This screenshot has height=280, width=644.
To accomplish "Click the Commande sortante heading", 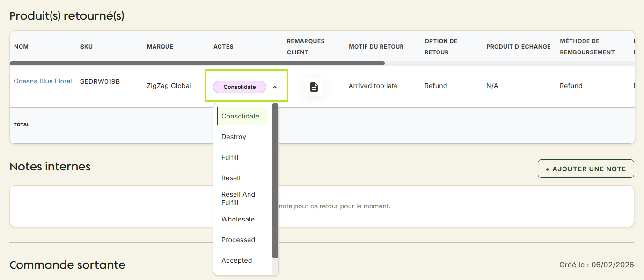I will 67,265.
